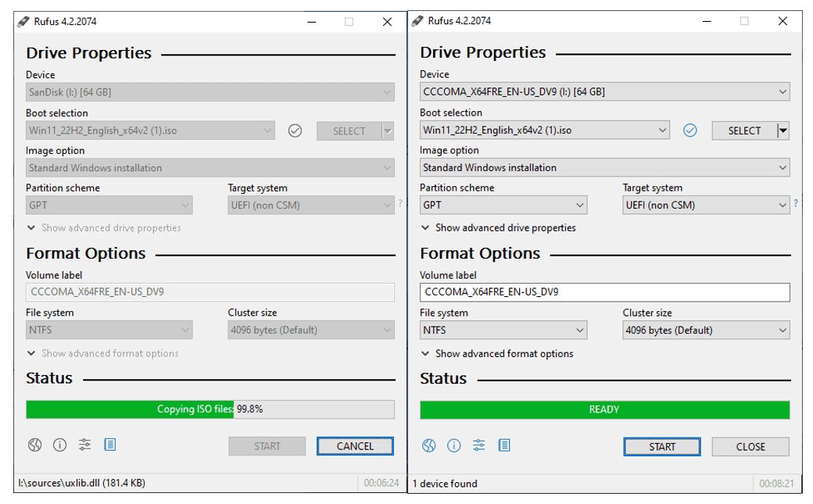Open SELECT split arrow in right window
This screenshot has width=813, height=504.
click(x=783, y=130)
